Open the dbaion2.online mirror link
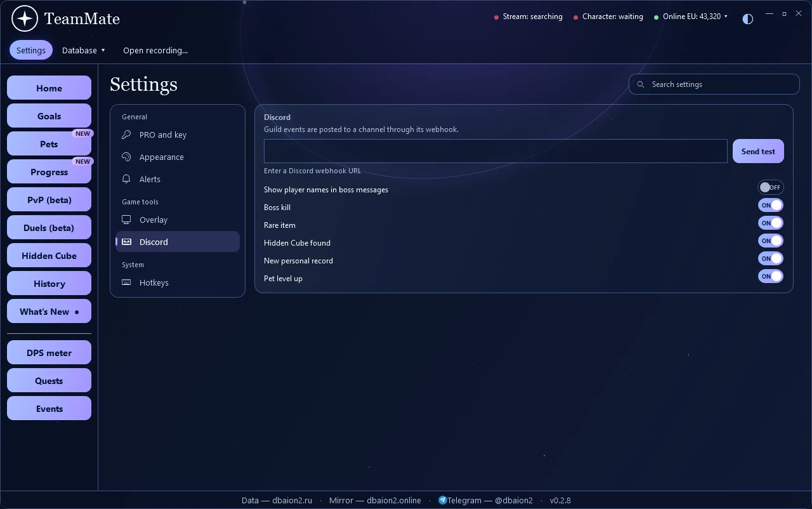The height and width of the screenshot is (509, 812). point(375,500)
